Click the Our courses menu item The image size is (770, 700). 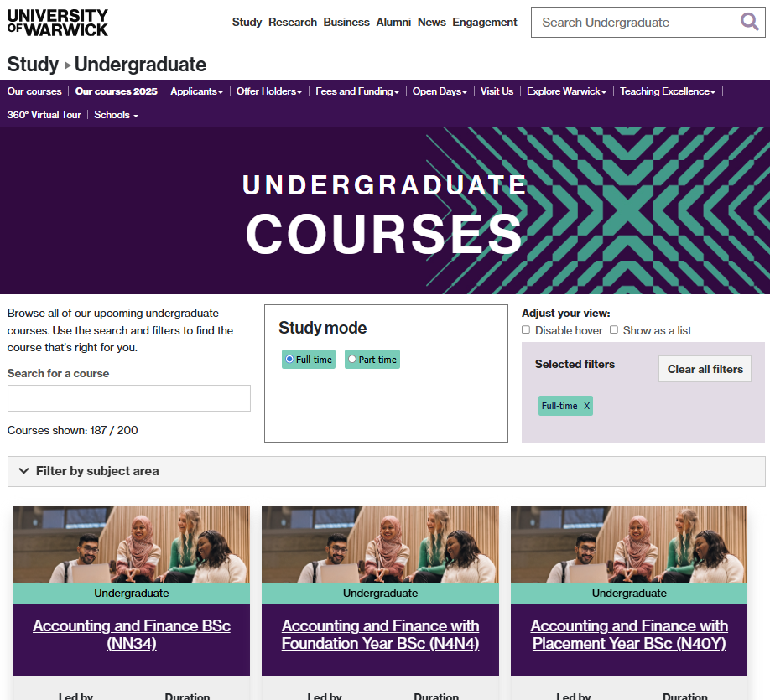(x=34, y=91)
